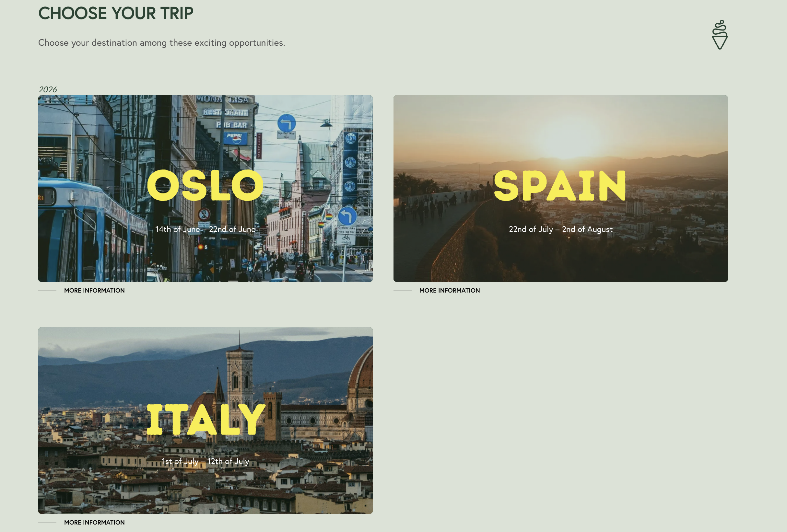787x532 pixels.
Task: Open the Oslo trip photo card
Action: [x=205, y=189]
